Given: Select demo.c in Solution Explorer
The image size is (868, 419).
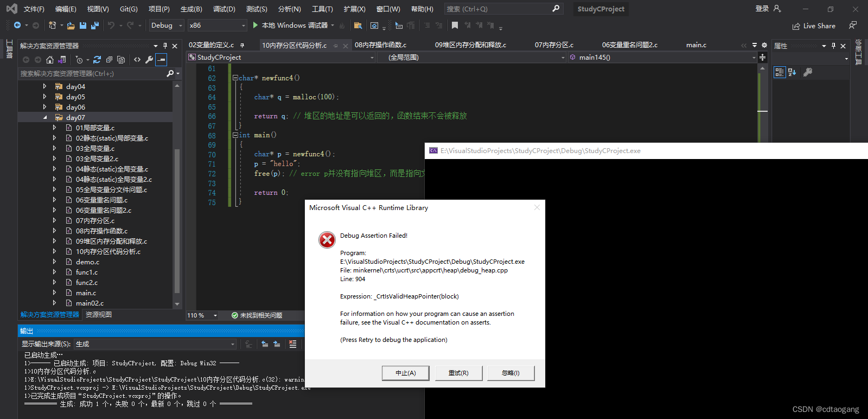Looking at the screenshot, I should tap(87, 262).
